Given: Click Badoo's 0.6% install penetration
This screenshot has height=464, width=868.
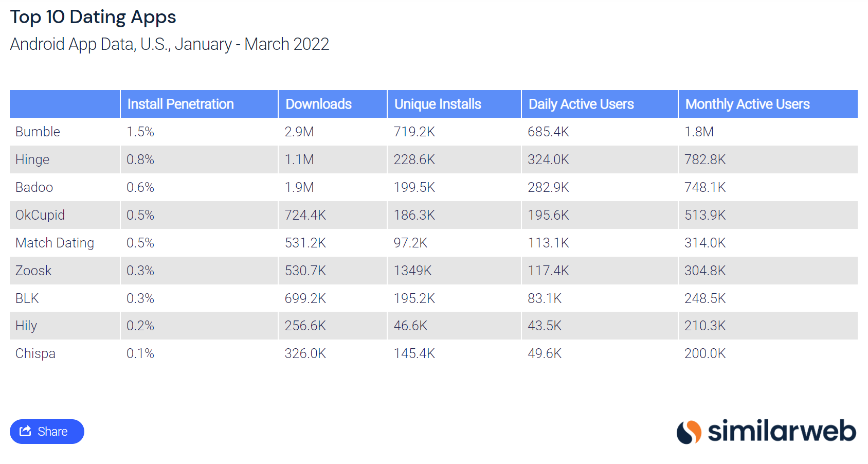Looking at the screenshot, I should click(x=140, y=187).
